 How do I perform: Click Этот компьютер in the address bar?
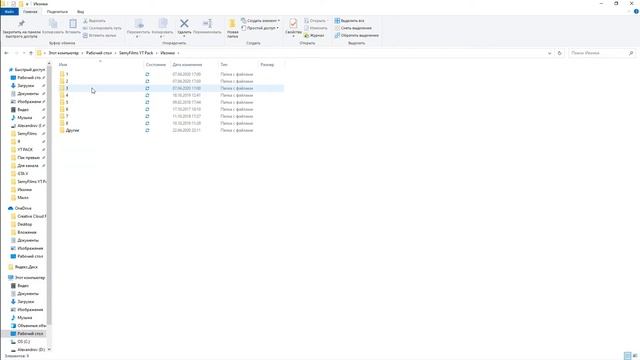[x=63, y=53]
